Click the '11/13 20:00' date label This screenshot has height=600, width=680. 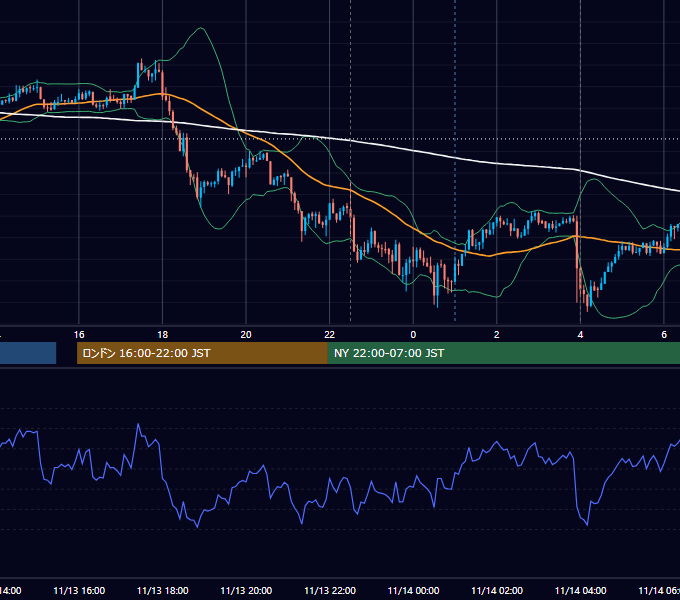246,591
